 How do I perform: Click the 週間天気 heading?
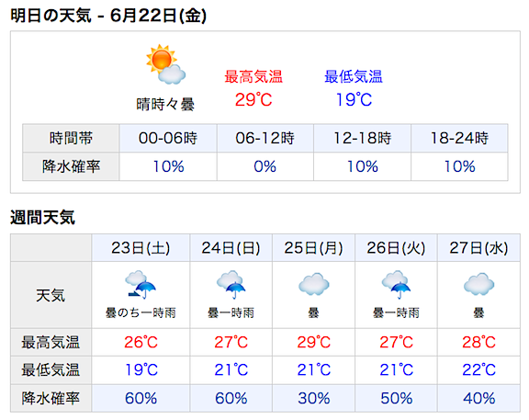tap(42, 217)
